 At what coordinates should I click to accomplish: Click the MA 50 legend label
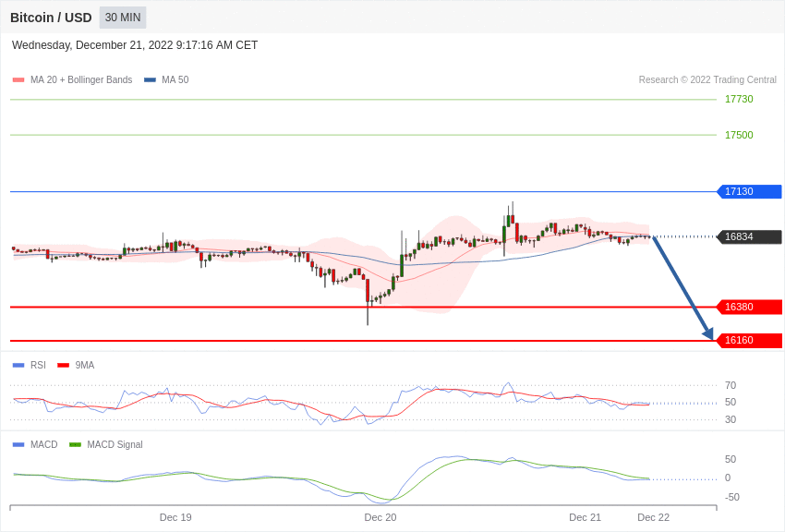(x=175, y=79)
